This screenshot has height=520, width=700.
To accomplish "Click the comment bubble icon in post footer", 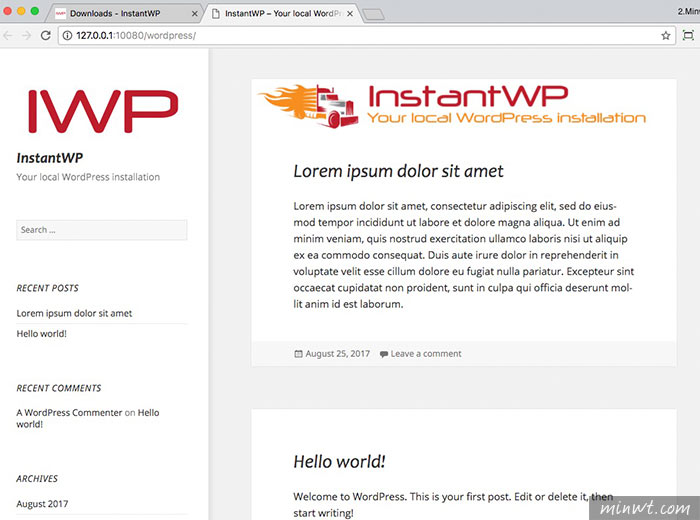I will (x=383, y=354).
